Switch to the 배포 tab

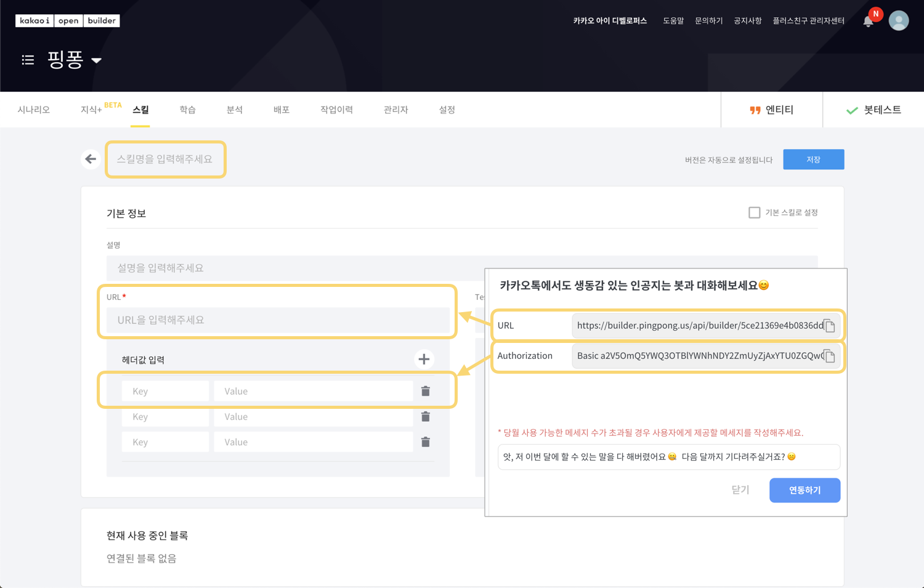[282, 110]
